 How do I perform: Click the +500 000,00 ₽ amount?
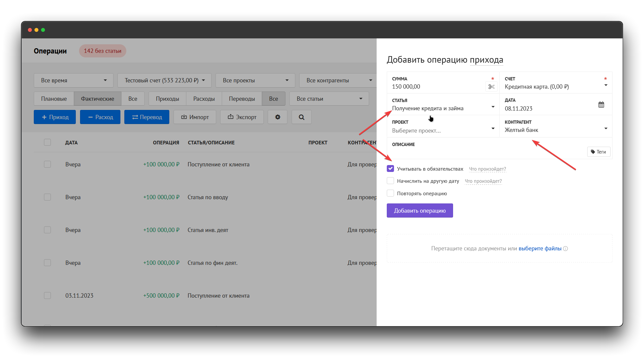coord(161,296)
